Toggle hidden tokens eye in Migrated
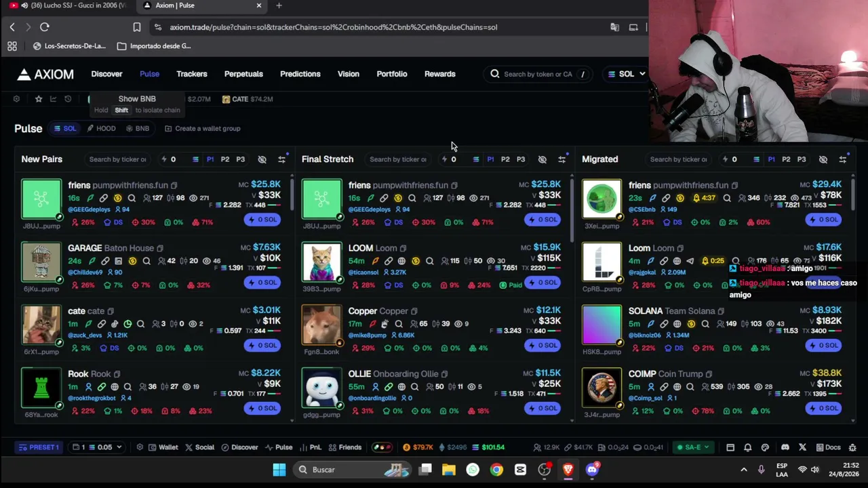868x488 pixels. click(823, 159)
